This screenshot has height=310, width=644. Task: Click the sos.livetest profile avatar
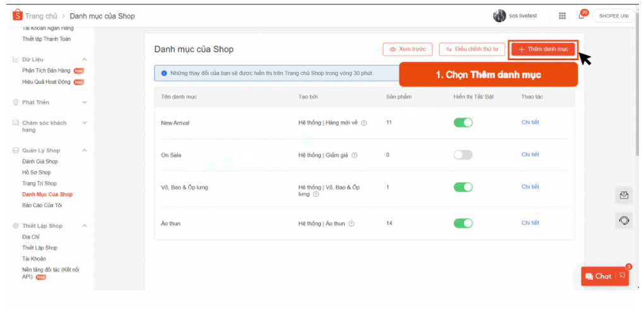pyautogui.click(x=499, y=16)
